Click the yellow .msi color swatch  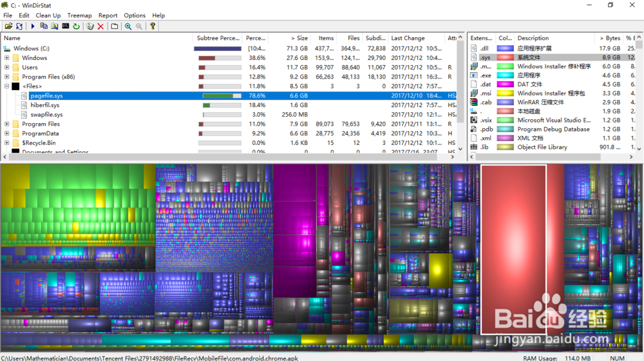(505, 93)
